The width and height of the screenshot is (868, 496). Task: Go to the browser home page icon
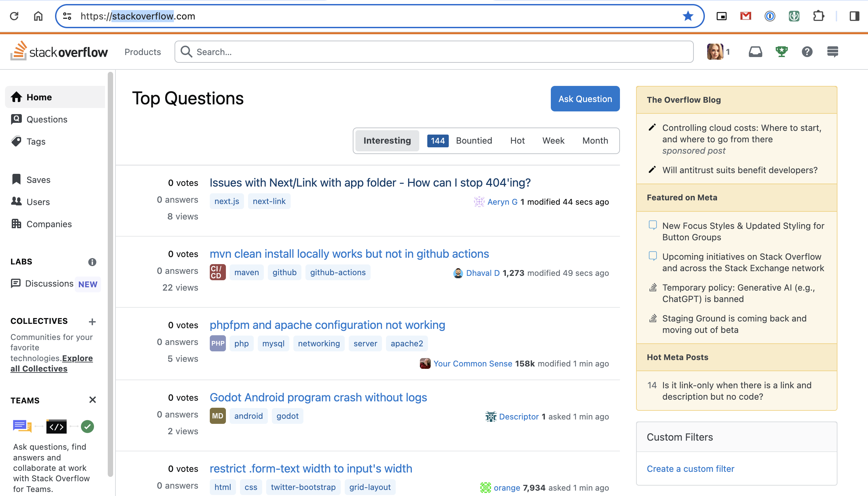tap(38, 16)
